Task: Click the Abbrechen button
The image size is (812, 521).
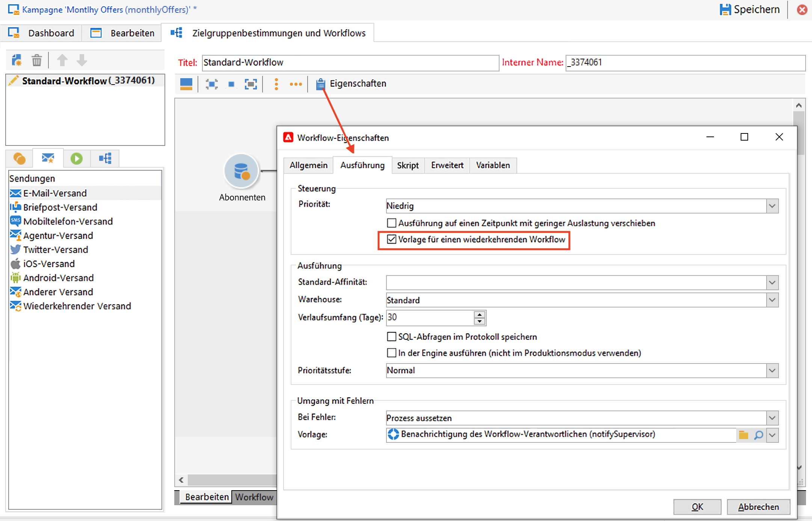Action: (758, 507)
